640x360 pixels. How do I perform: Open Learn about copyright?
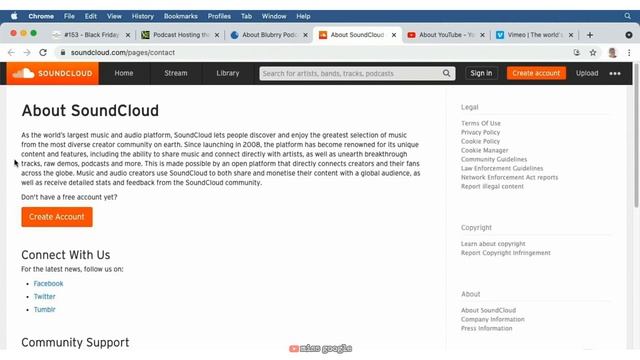[493, 244]
